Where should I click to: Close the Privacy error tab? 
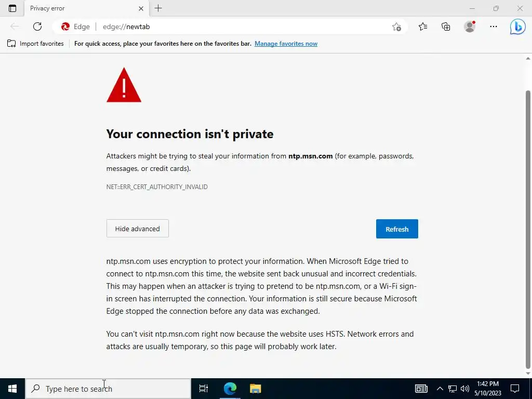[141, 8]
